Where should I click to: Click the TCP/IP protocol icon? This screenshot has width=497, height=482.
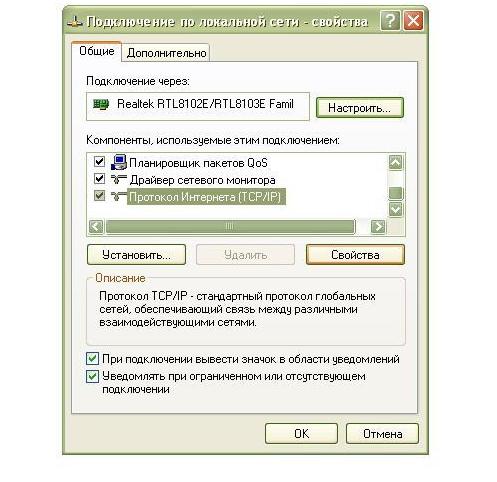click(119, 196)
